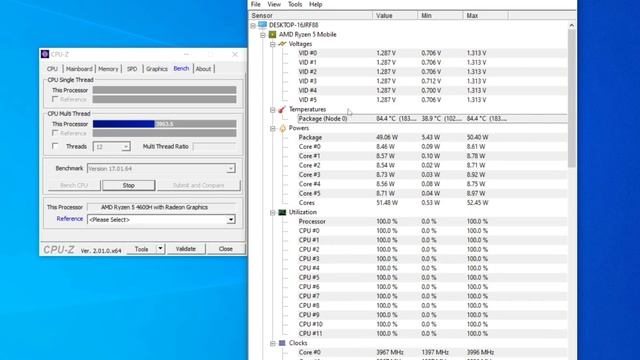Click the Stop benchmark button
The height and width of the screenshot is (360, 640).
click(x=129, y=185)
